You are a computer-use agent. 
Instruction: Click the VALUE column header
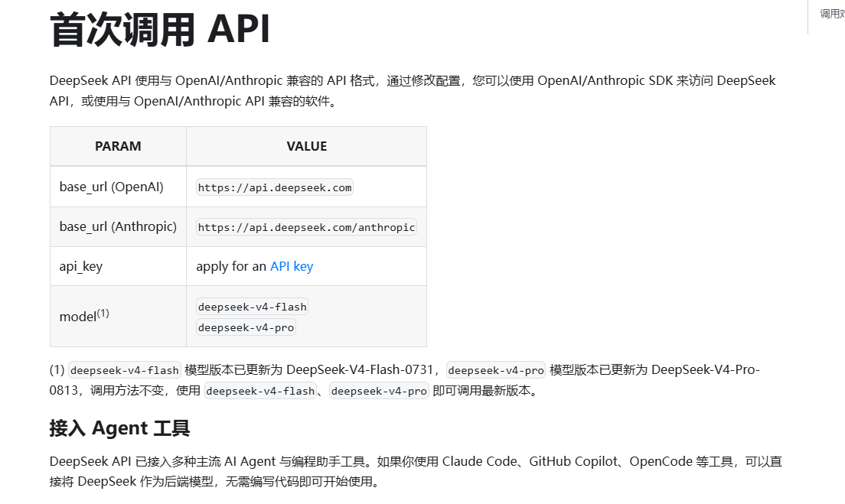point(307,147)
